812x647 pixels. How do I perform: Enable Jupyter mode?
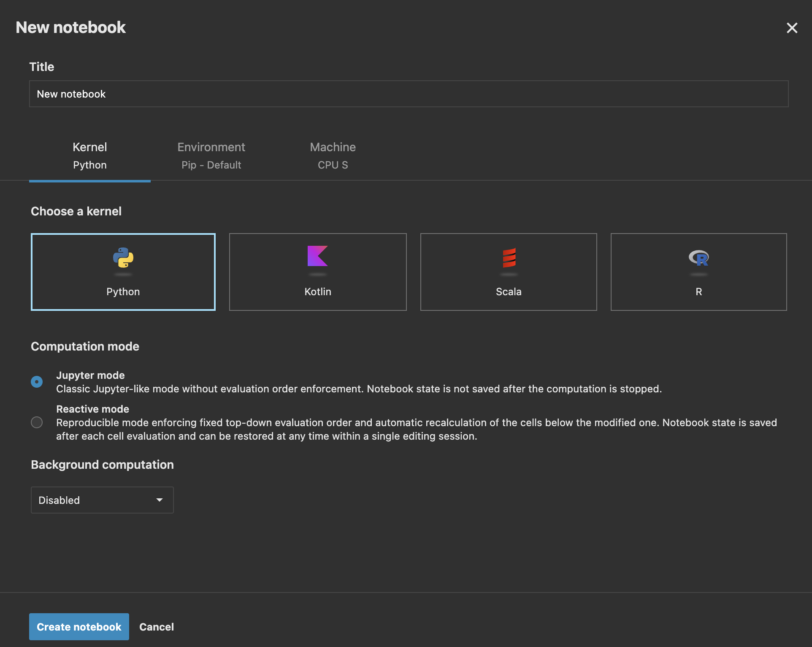point(37,381)
